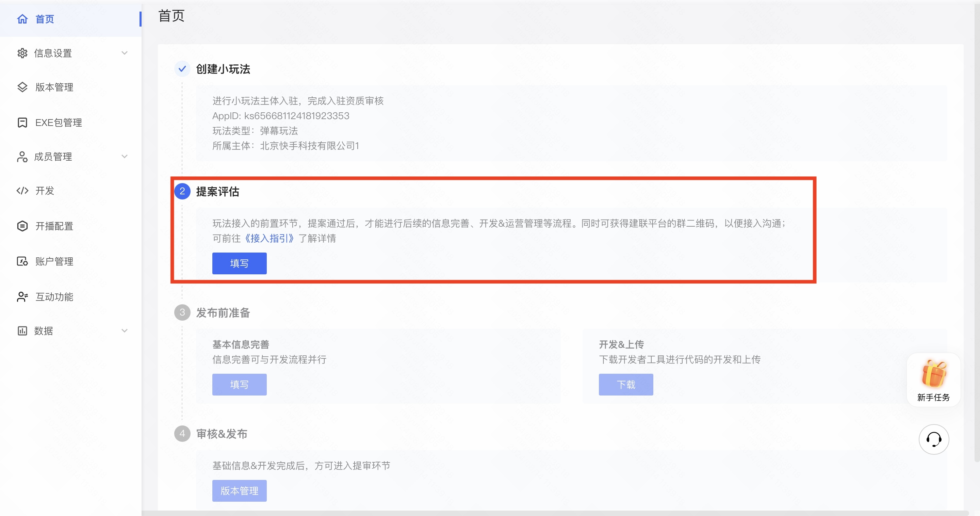Click the horizontal scrollbar at bottom
The width and height of the screenshot is (980, 516).
click(x=555, y=513)
